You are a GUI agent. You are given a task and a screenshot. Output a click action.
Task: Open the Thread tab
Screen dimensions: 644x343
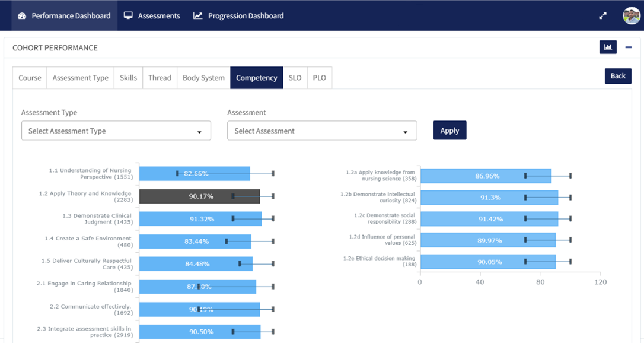(160, 78)
